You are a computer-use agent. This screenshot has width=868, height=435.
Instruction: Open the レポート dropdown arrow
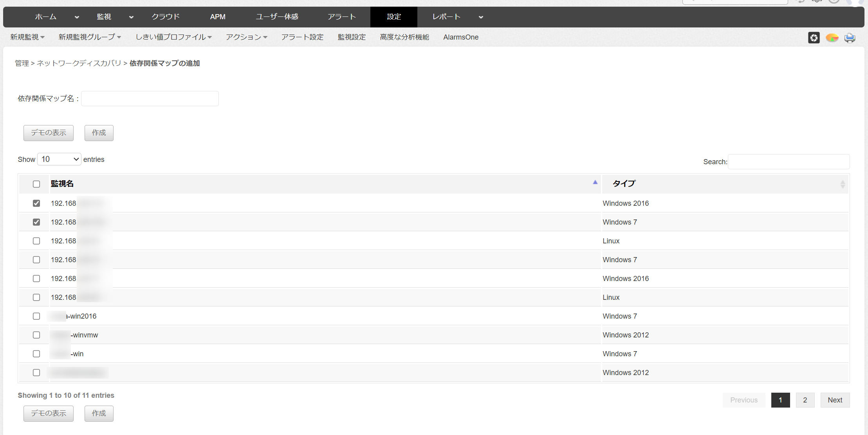click(481, 17)
